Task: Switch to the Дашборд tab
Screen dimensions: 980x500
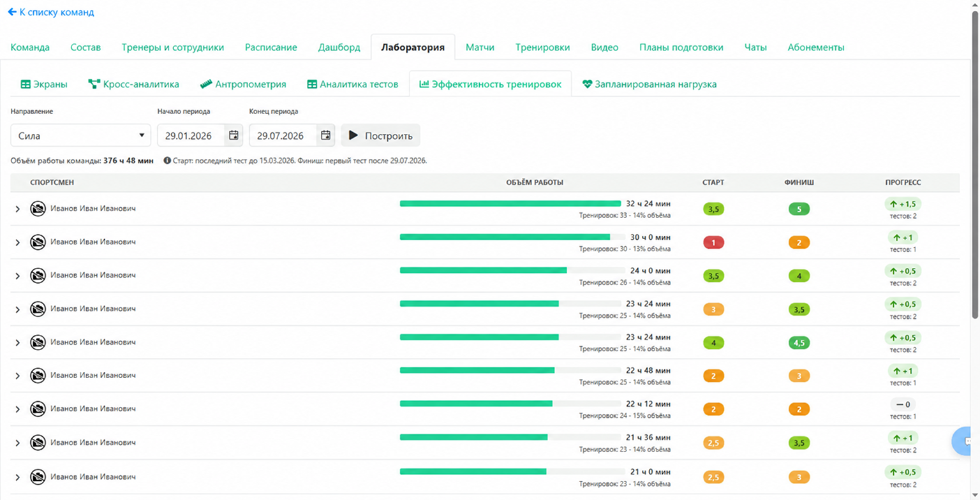Action: click(x=339, y=47)
